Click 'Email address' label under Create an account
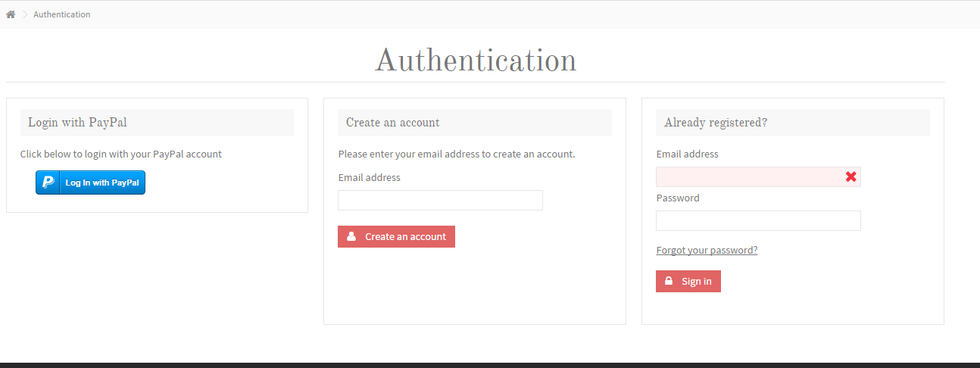The height and width of the screenshot is (368, 980). point(369,177)
